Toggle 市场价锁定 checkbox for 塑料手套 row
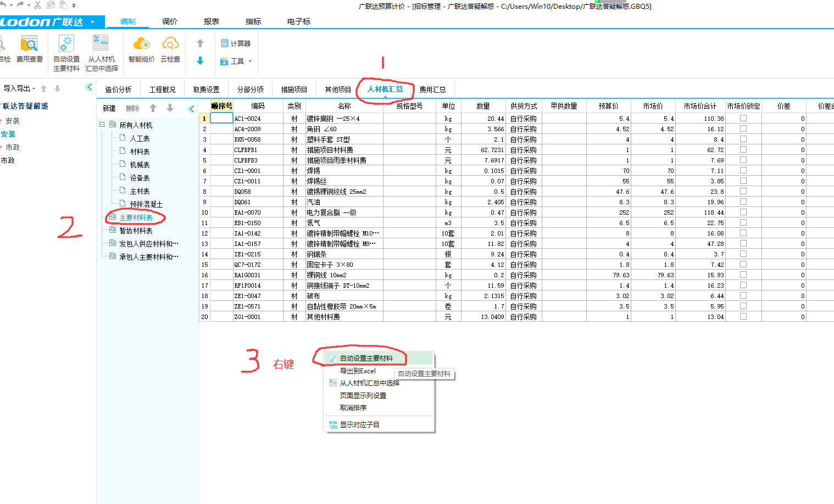 (x=743, y=139)
